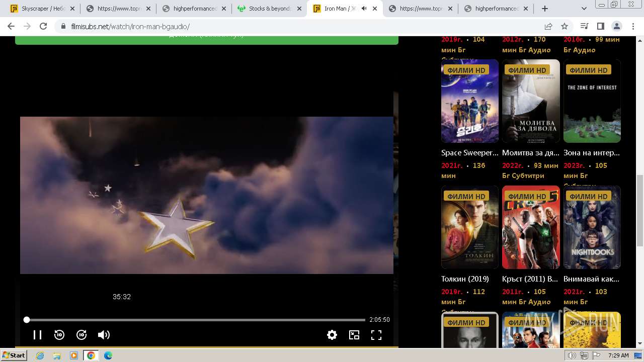The height and width of the screenshot is (362, 644).
Task: Open a new browser tab
Action: (x=545, y=9)
